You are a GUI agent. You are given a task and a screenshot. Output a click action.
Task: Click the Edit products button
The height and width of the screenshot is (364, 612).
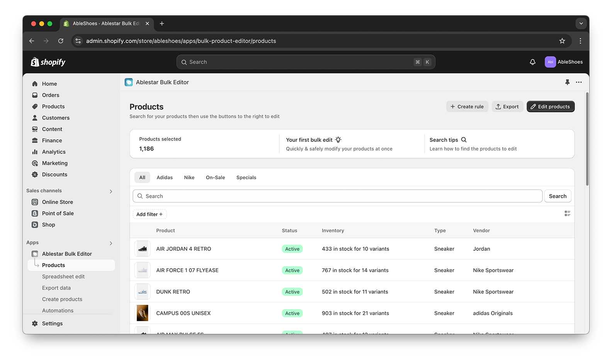point(551,107)
